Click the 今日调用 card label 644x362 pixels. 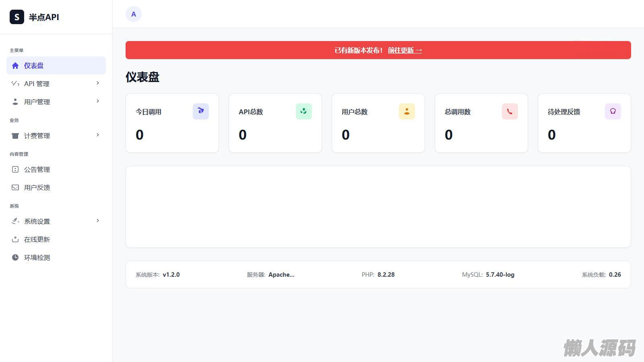(149, 112)
